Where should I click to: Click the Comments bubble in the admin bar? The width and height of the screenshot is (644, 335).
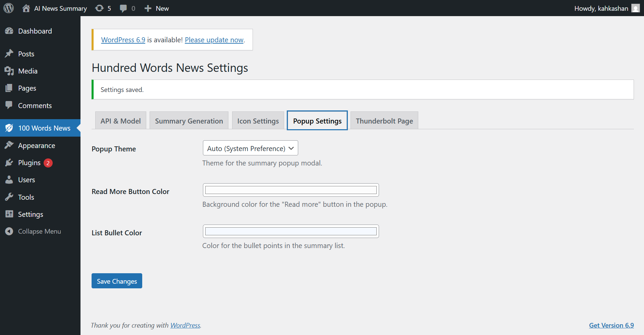(123, 8)
